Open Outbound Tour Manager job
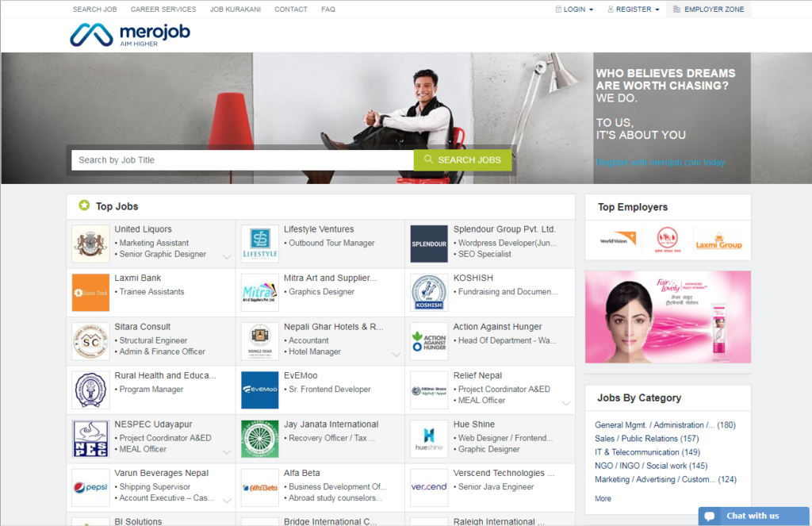 pyautogui.click(x=331, y=243)
